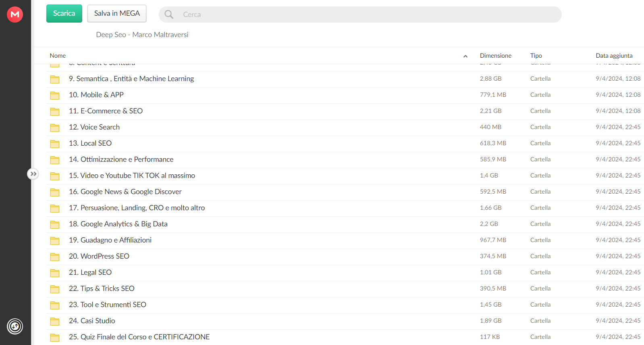The height and width of the screenshot is (345, 644).
Task: Click the search magnifier icon
Action: click(x=169, y=15)
